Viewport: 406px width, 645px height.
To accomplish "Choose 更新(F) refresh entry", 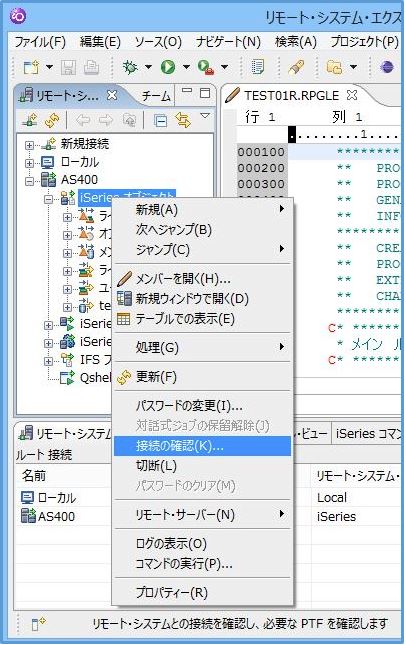I will pyautogui.click(x=202, y=377).
